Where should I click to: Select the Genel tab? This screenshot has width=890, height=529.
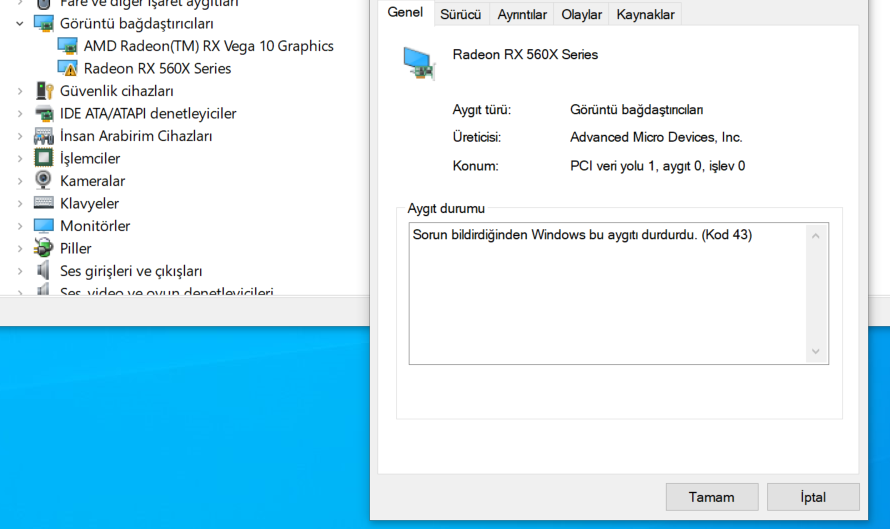[x=405, y=12]
